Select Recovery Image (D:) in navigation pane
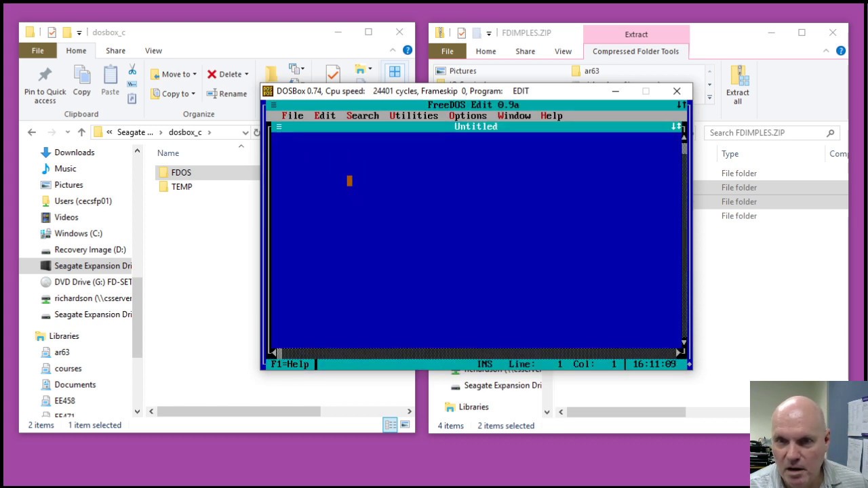Viewport: 868px width, 488px height. [90, 250]
